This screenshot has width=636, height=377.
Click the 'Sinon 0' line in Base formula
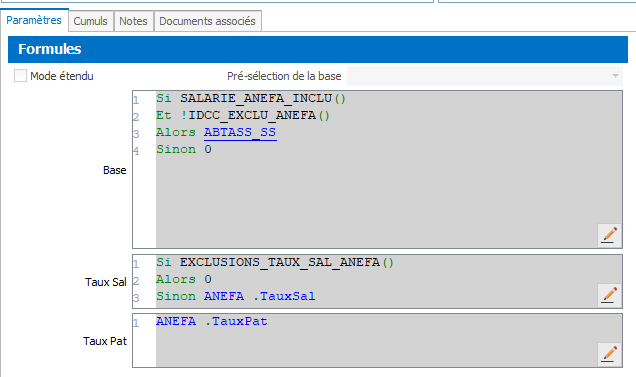point(184,149)
